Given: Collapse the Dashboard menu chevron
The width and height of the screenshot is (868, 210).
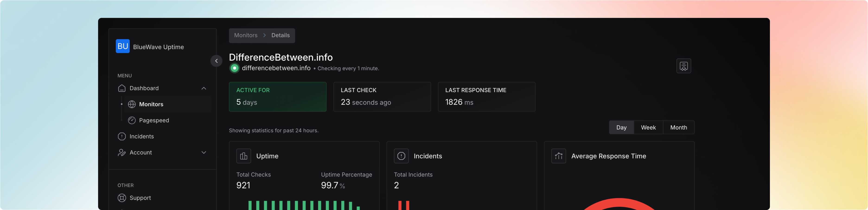Looking at the screenshot, I should (x=204, y=88).
